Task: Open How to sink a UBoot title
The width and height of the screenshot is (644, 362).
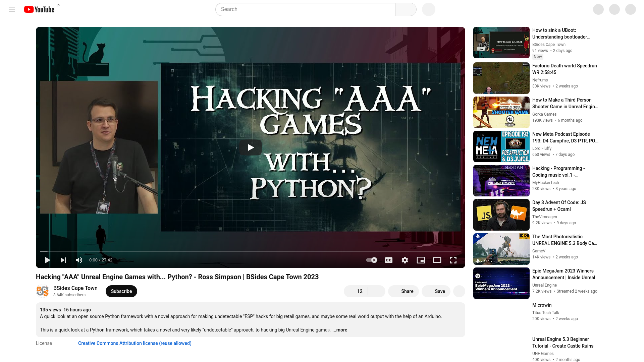Action: (x=561, y=34)
